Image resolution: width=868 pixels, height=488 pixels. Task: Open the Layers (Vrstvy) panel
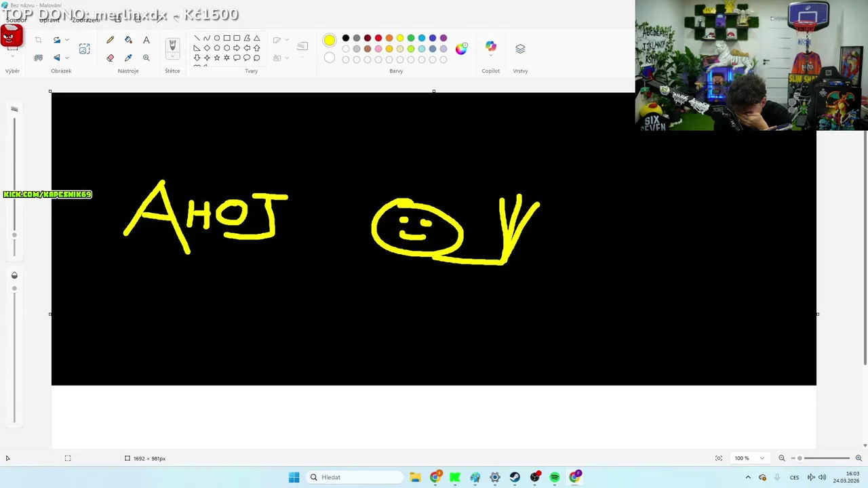click(x=520, y=49)
